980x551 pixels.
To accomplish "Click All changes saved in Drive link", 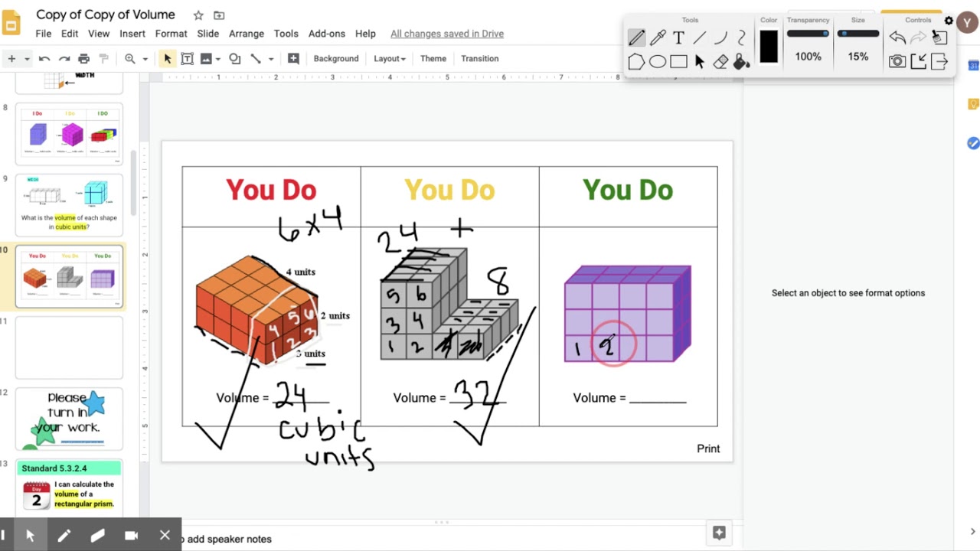I will coord(447,34).
